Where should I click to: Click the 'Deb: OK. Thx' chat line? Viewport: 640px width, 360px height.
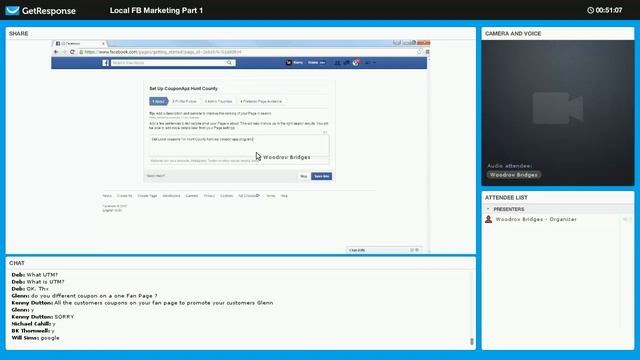pos(30,289)
